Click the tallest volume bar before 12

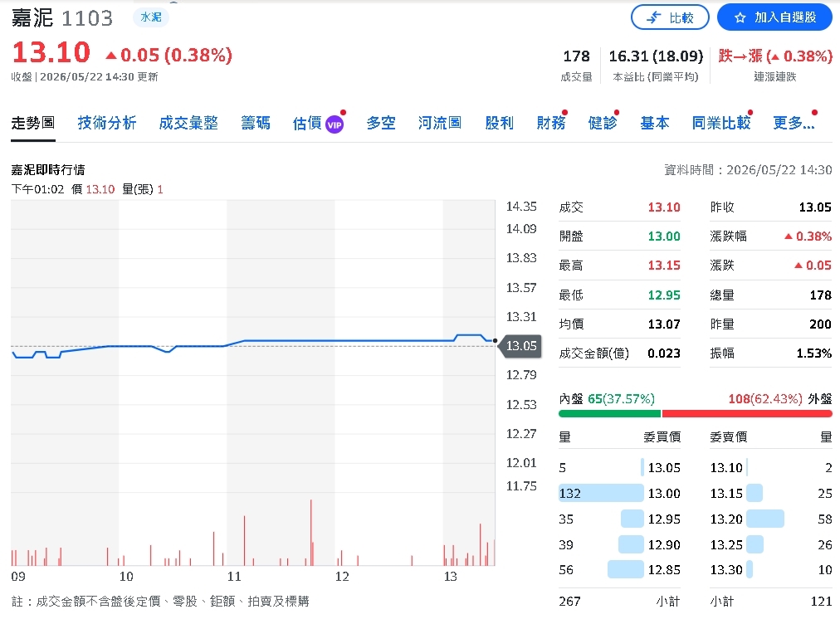tap(310, 532)
